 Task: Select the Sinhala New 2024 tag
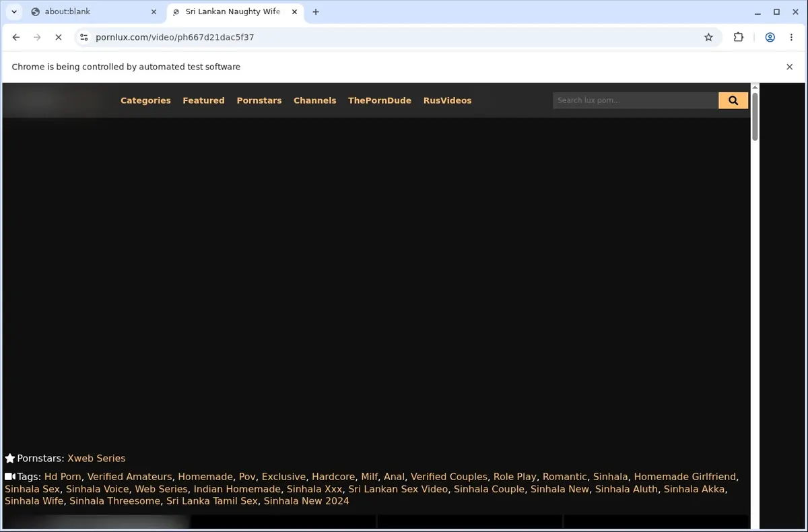pos(306,501)
